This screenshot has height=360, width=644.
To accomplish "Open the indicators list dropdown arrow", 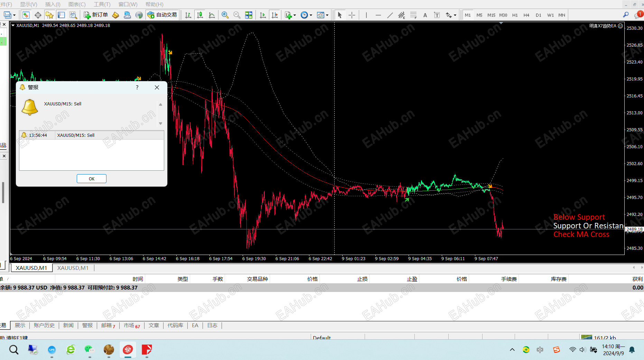I will coord(295,16).
